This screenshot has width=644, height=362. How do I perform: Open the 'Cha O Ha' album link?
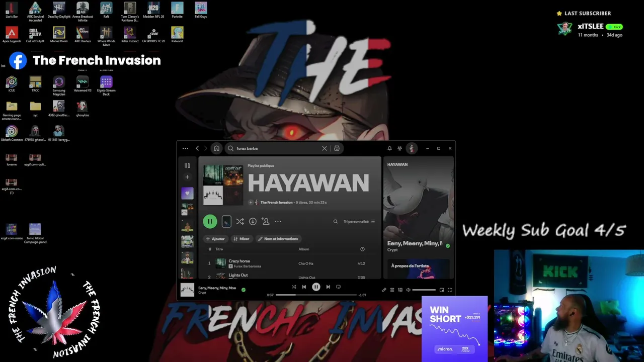pyautogui.click(x=306, y=263)
